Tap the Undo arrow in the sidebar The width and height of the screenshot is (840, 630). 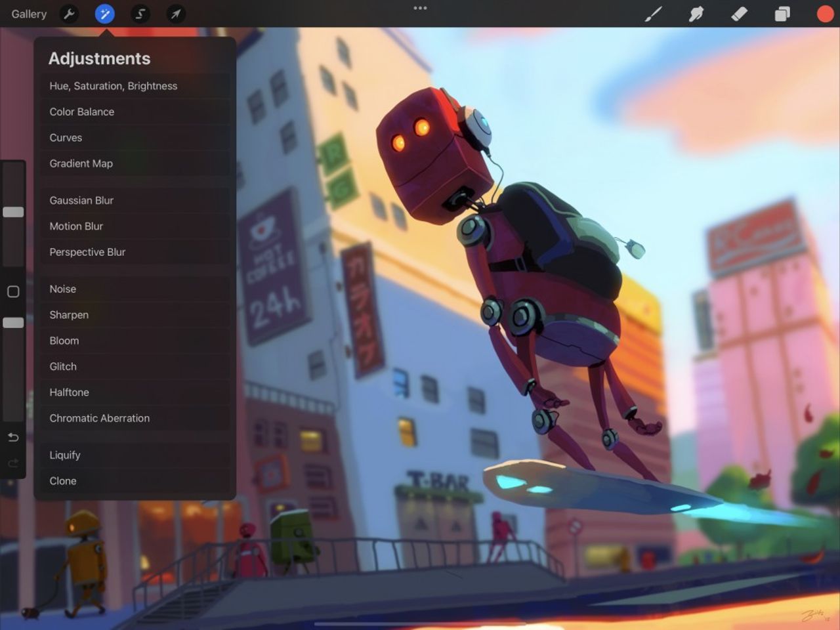click(13, 437)
